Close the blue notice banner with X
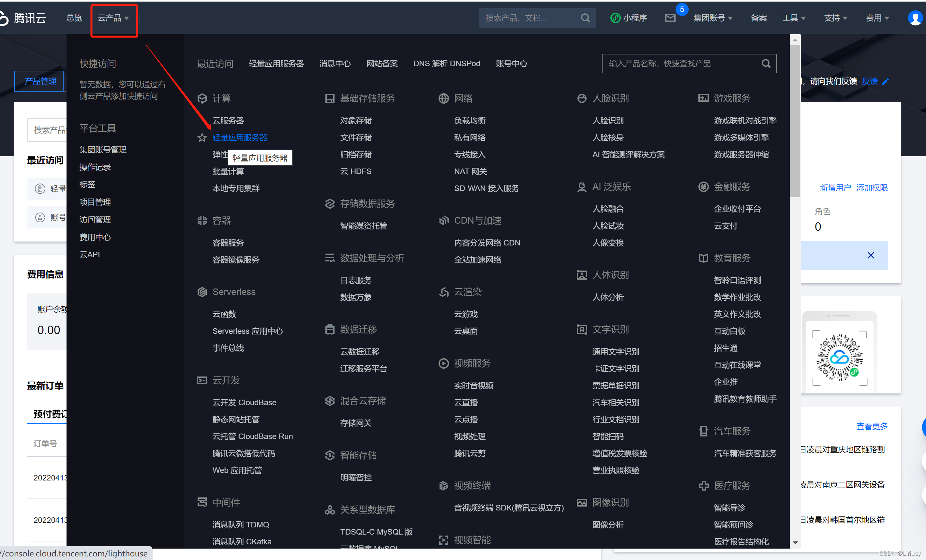 [870, 255]
